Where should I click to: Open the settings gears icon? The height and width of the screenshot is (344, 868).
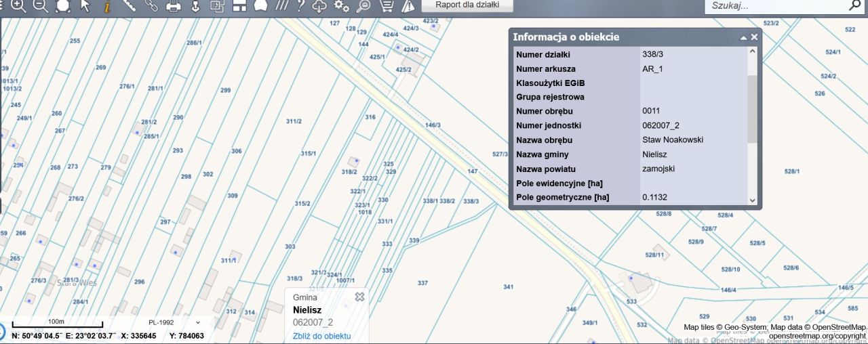click(342, 6)
